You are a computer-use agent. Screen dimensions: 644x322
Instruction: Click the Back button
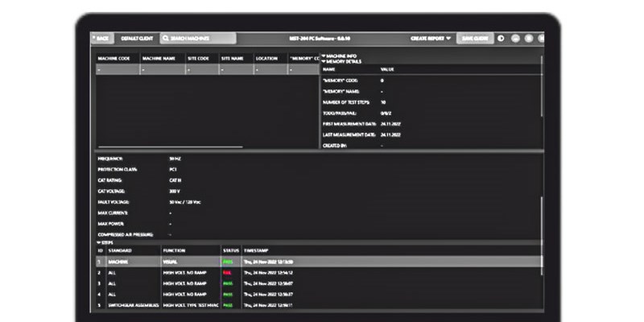(x=103, y=38)
